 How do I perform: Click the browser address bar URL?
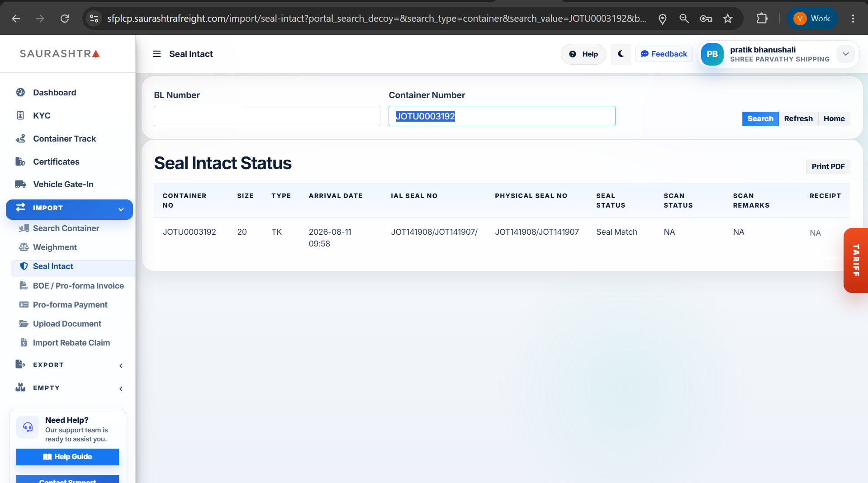click(x=376, y=19)
